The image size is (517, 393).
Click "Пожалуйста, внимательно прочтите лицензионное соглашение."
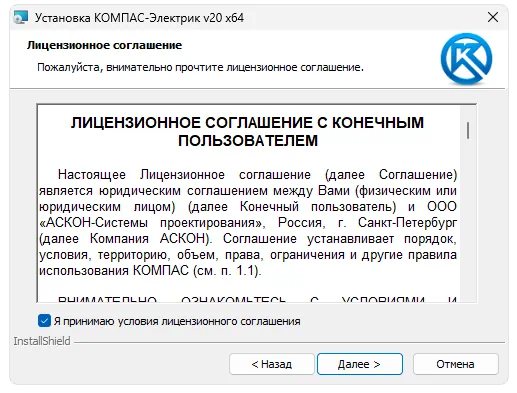pyautogui.click(x=200, y=68)
